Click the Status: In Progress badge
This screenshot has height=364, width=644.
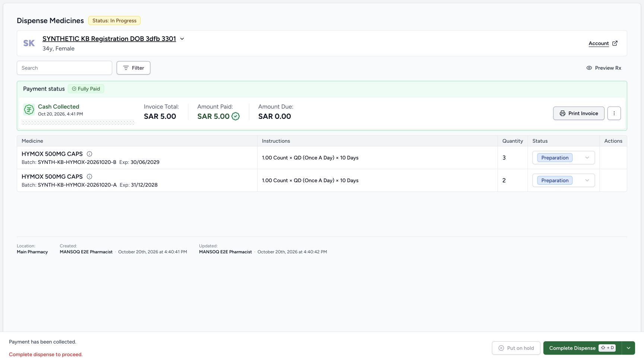pyautogui.click(x=114, y=20)
